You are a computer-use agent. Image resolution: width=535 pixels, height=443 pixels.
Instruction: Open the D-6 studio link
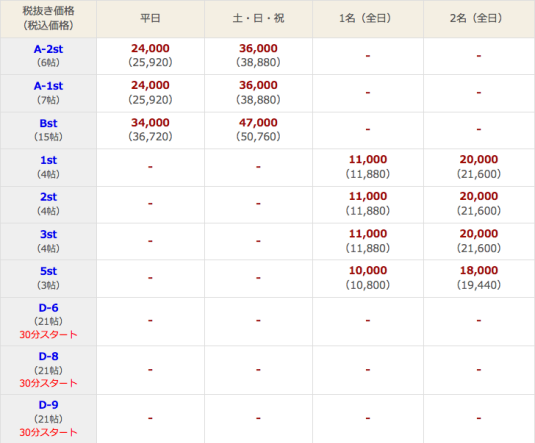[48, 308]
